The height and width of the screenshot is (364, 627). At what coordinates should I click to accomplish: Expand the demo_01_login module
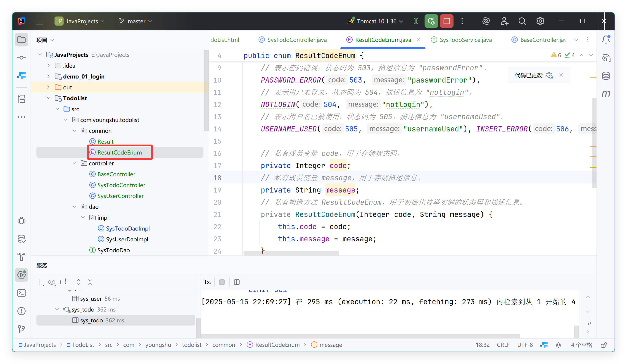coord(48,76)
